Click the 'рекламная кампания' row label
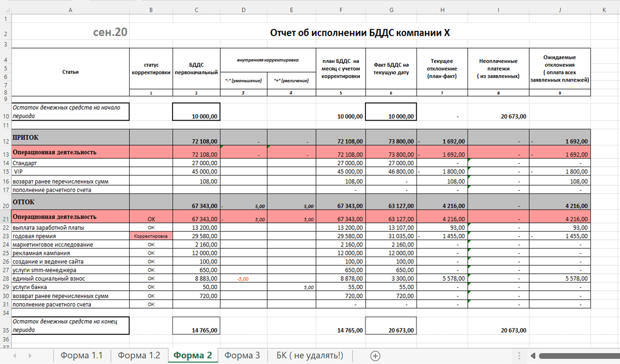The height and width of the screenshot is (364, 620). click(70, 253)
